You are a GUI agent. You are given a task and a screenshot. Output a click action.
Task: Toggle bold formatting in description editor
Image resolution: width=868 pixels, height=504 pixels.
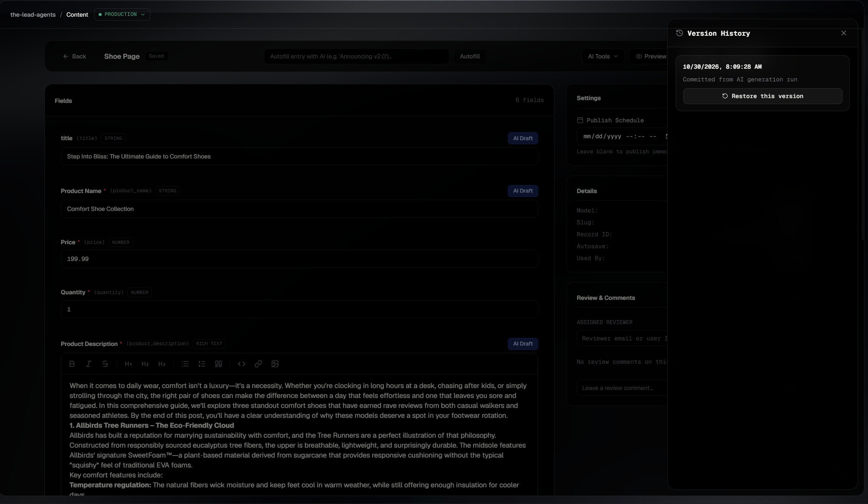coord(72,364)
